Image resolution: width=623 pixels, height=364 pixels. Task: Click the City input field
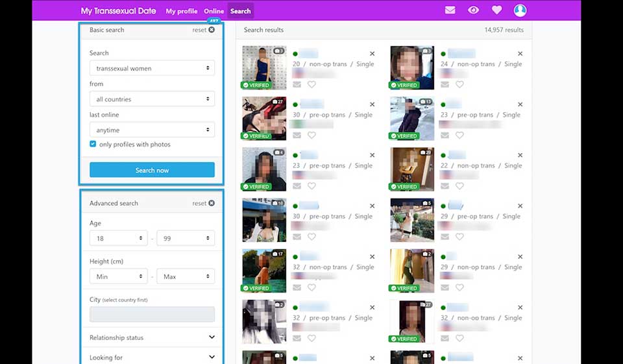pos(152,315)
